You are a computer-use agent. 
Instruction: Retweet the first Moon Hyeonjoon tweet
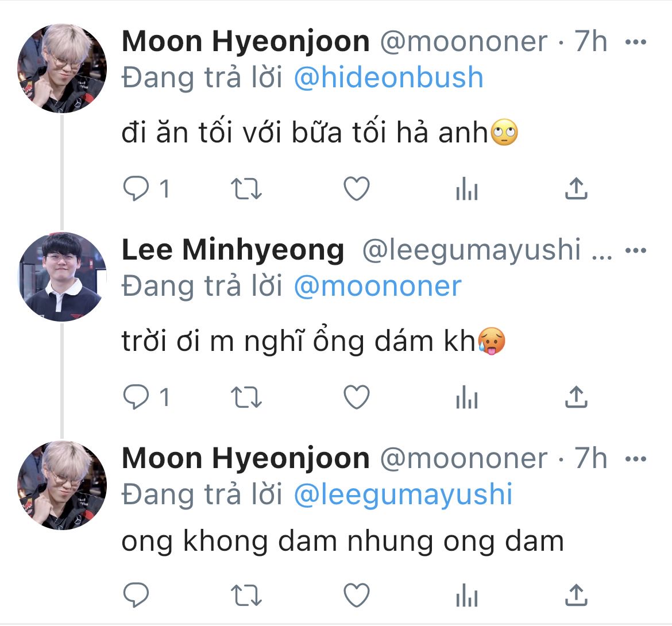pyautogui.click(x=246, y=189)
